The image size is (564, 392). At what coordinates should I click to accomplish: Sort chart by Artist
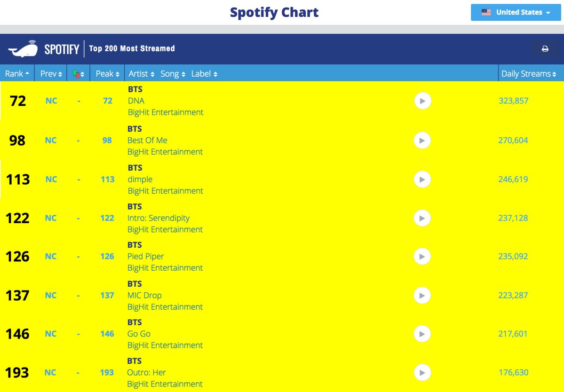click(142, 74)
